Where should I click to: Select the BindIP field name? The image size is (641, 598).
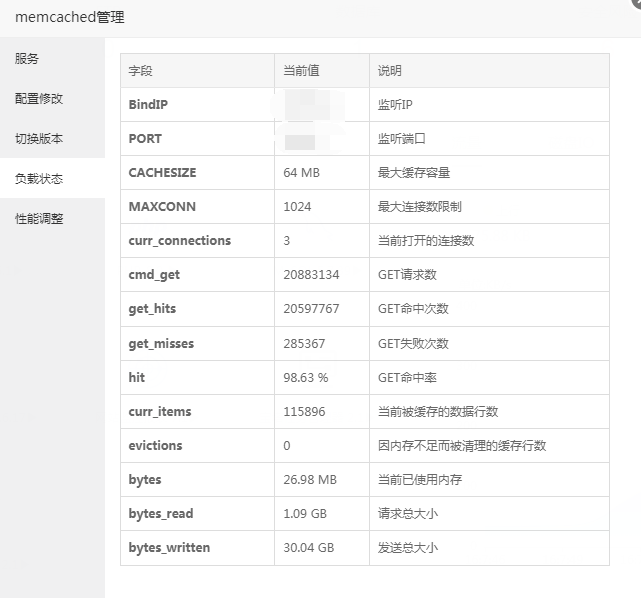coord(148,105)
